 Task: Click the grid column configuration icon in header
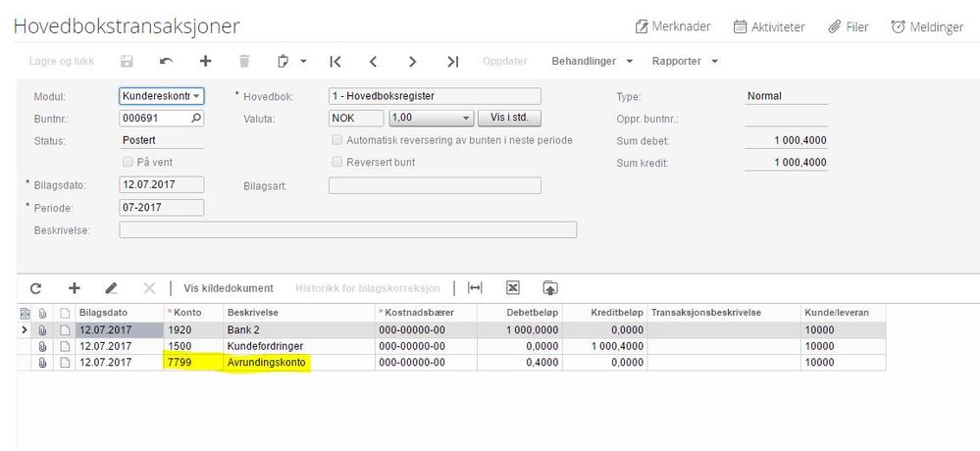click(25, 313)
